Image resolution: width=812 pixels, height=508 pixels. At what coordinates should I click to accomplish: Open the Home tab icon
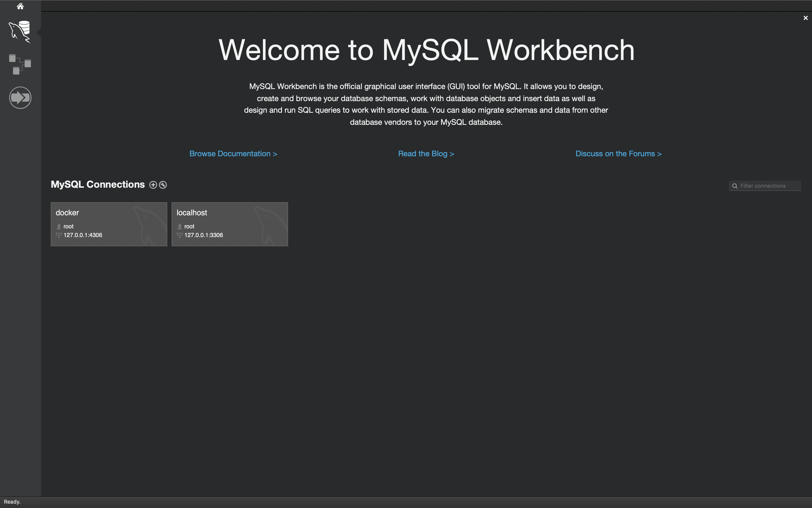click(x=20, y=6)
